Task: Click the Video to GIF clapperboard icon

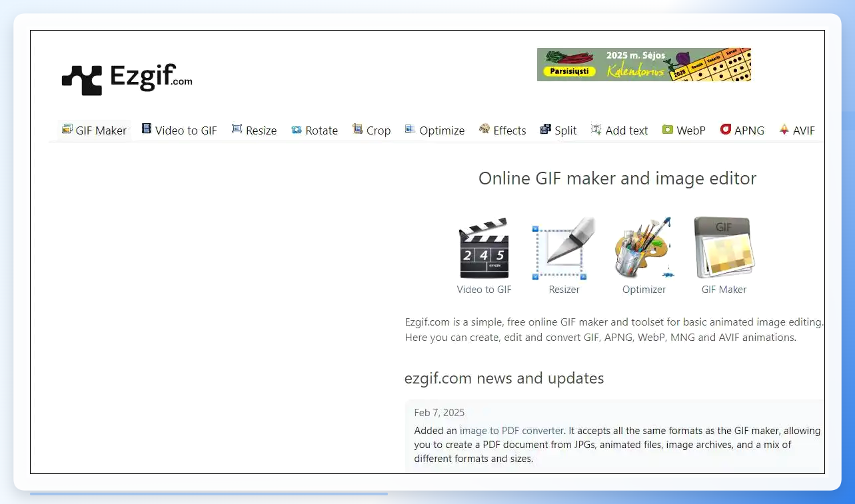Action: [484, 248]
